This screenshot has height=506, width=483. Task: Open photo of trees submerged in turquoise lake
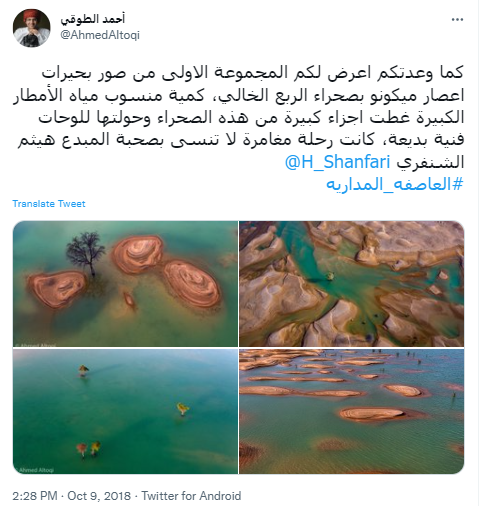coord(125,411)
